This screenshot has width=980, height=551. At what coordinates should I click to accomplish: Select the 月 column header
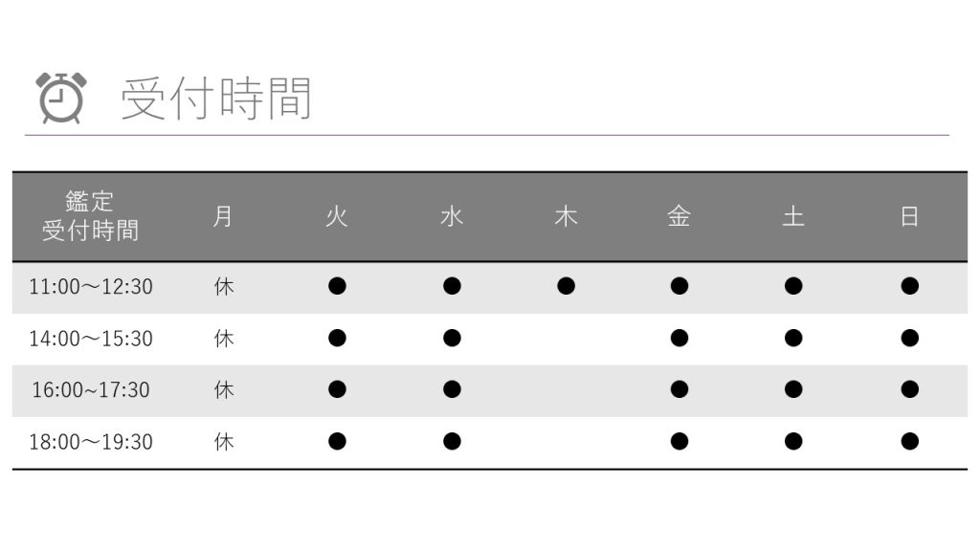223,217
